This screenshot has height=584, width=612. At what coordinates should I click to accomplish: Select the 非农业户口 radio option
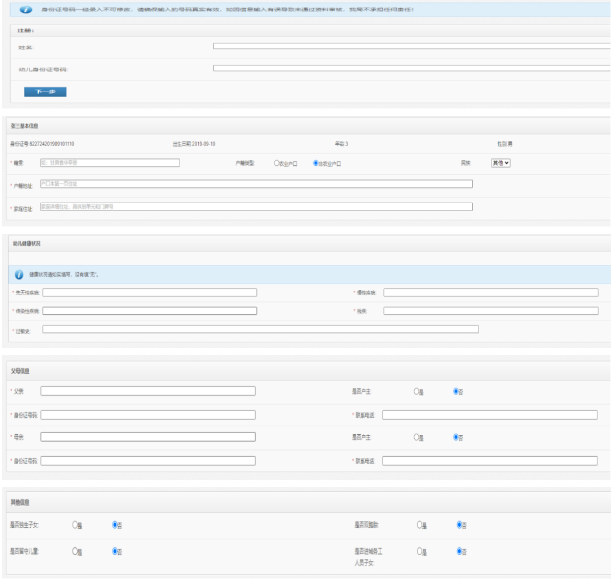(316, 162)
